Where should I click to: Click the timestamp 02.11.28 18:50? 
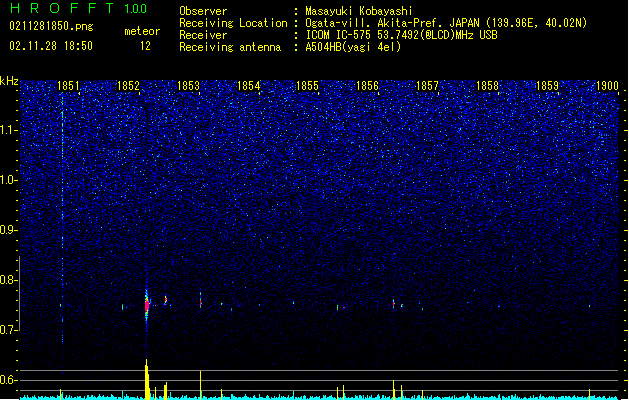coord(51,46)
